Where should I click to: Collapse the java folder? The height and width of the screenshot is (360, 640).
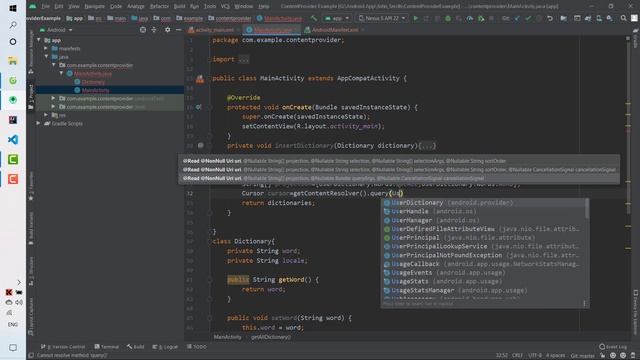tap(46, 57)
